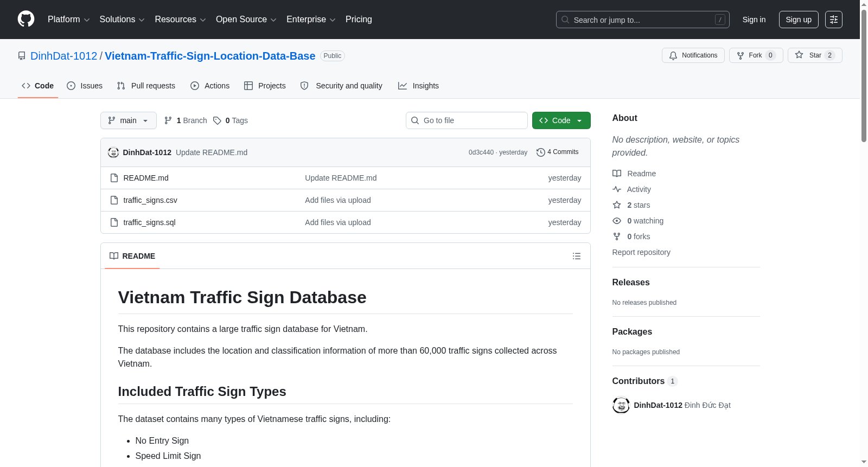Click the GitHub logo icon
Screen dimensions: 868x467
coord(26,19)
